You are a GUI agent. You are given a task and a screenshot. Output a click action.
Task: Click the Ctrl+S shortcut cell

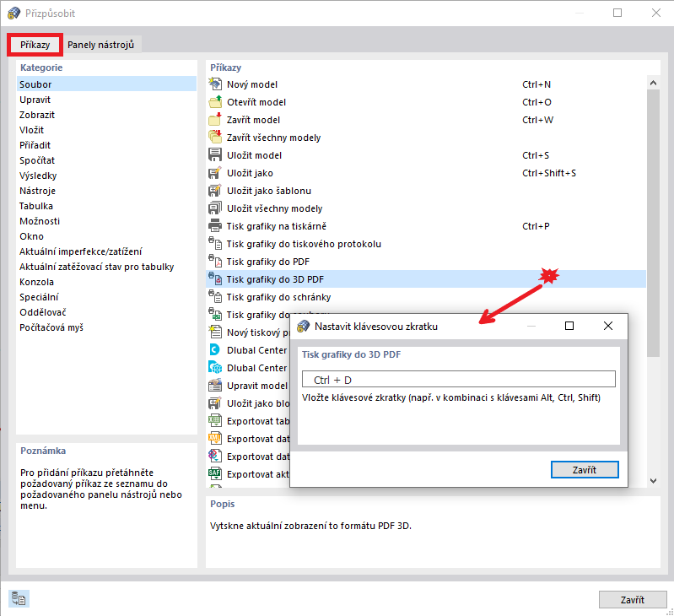[x=536, y=155]
